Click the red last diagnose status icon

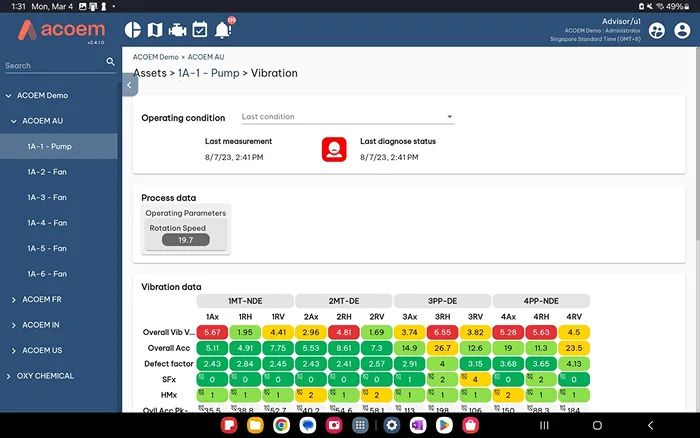point(334,149)
